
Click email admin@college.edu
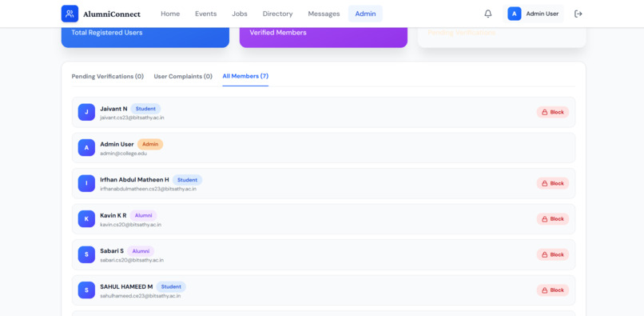[x=123, y=154]
